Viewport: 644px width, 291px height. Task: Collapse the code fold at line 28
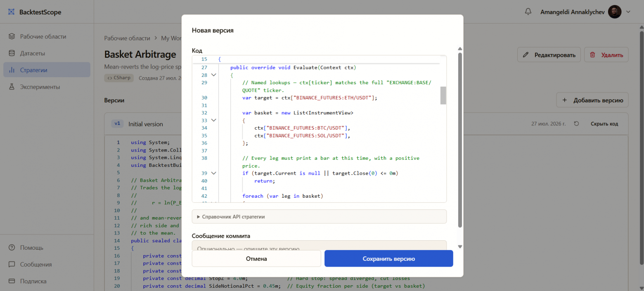(x=213, y=75)
